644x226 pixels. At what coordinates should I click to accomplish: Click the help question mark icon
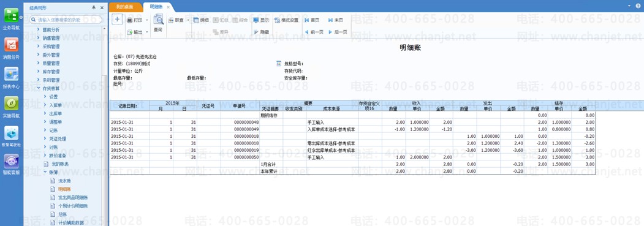638,6
